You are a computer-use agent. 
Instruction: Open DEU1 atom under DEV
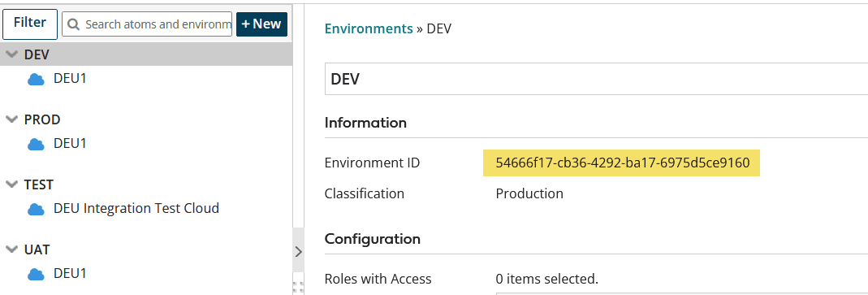pos(71,79)
